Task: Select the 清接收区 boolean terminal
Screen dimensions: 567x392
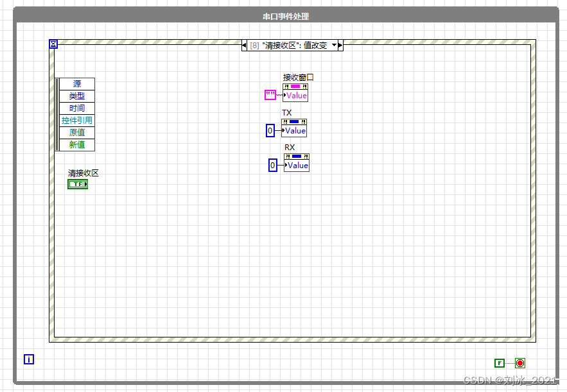Action: pos(78,184)
